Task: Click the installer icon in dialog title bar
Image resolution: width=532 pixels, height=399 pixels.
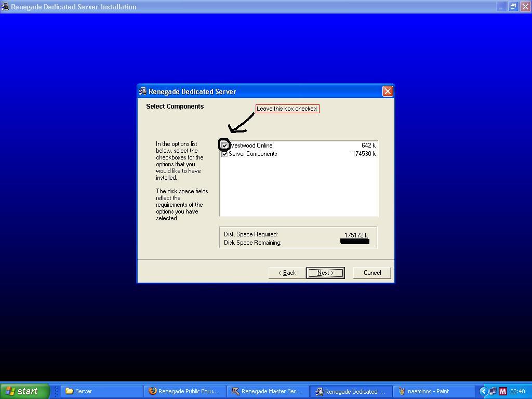Action: tap(142, 91)
